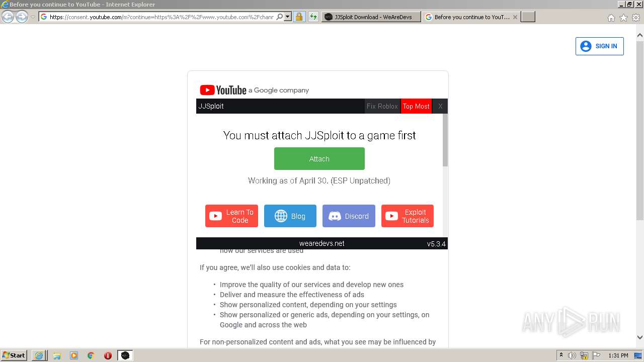Open the File Explorer taskbar icon

(x=57, y=355)
